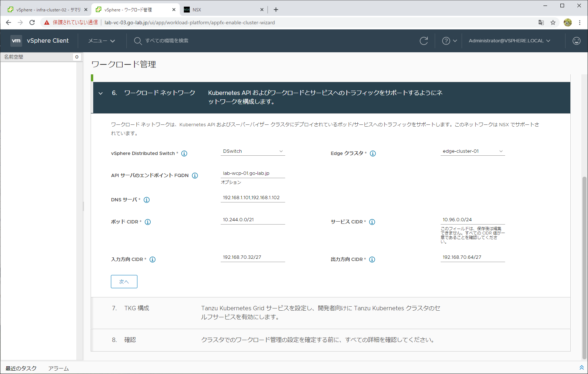Click info icon beside サービス CIDR

tap(372, 222)
